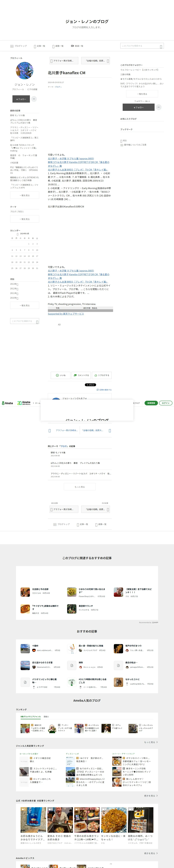
Task: Open the 動画一覧 camera icon in top navigation
Action: coord(72,46)
